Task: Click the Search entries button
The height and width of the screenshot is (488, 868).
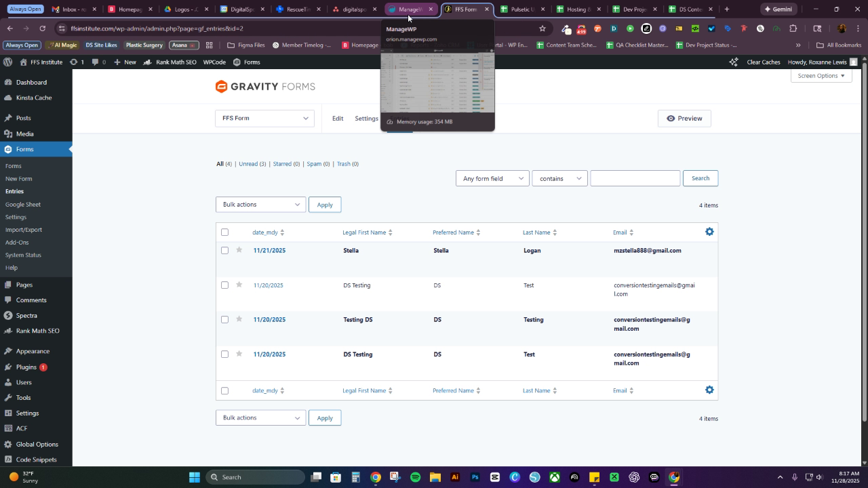Action: coord(701,178)
